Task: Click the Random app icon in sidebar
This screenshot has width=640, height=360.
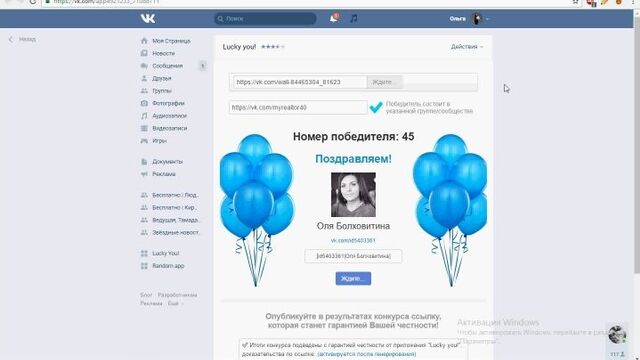Action: [x=144, y=266]
